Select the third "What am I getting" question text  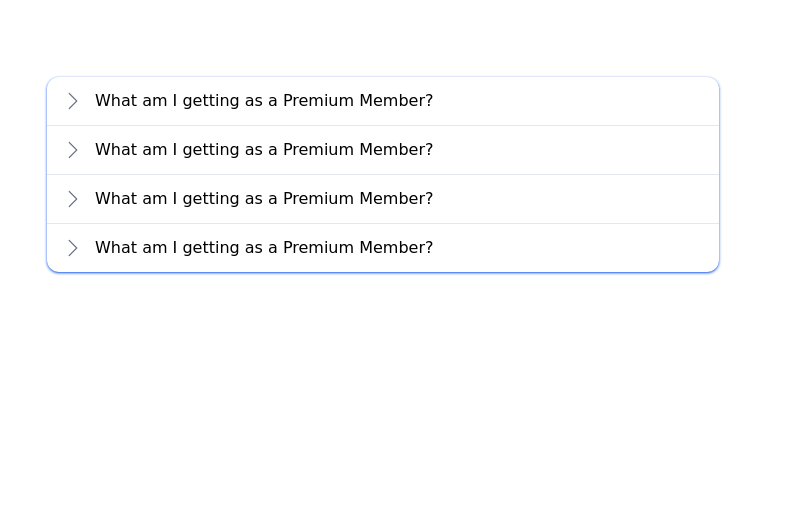click(264, 199)
